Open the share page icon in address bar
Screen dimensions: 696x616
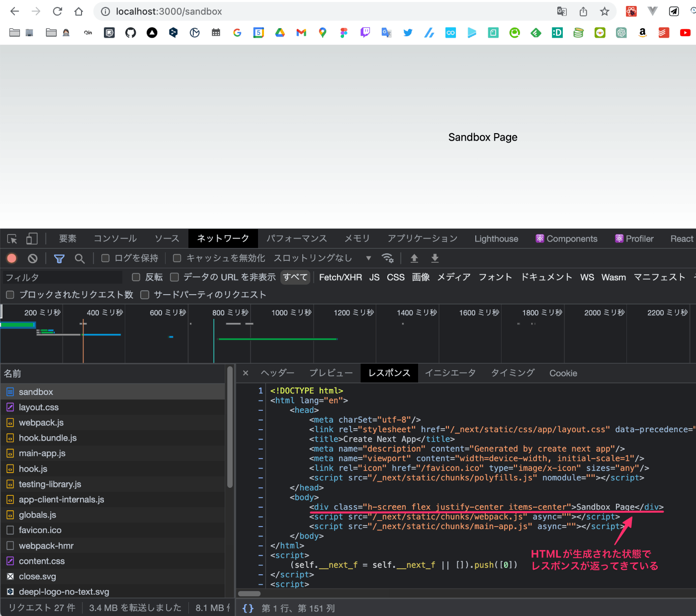(x=583, y=11)
